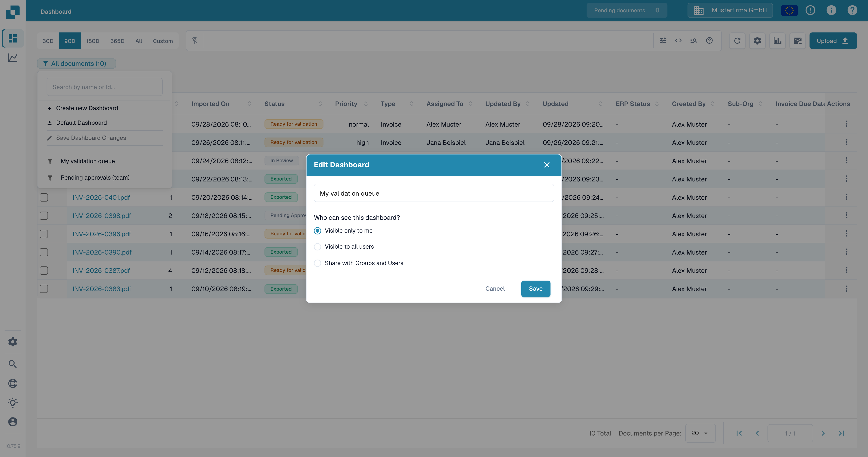The width and height of the screenshot is (868, 457).
Task: Open row actions menu for INV-2026-0383.pdf
Action: (x=847, y=289)
